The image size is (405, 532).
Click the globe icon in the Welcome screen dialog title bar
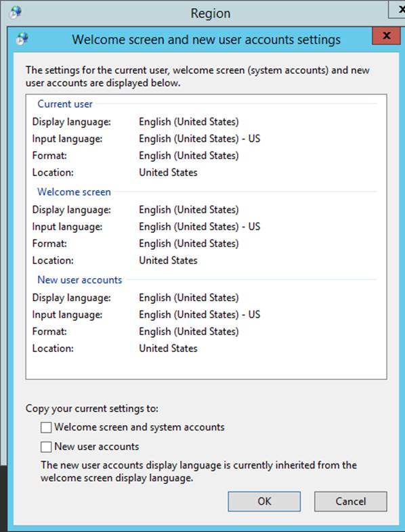(22, 39)
